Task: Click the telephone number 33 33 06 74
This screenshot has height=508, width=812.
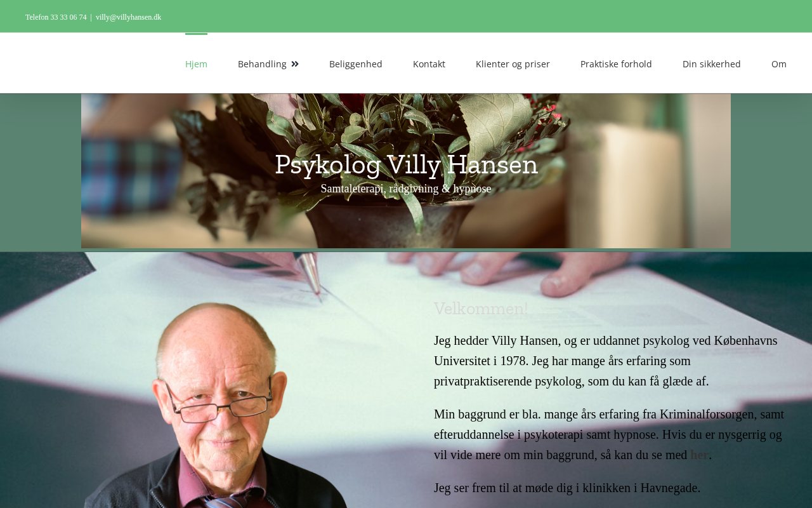Action: 69,17
